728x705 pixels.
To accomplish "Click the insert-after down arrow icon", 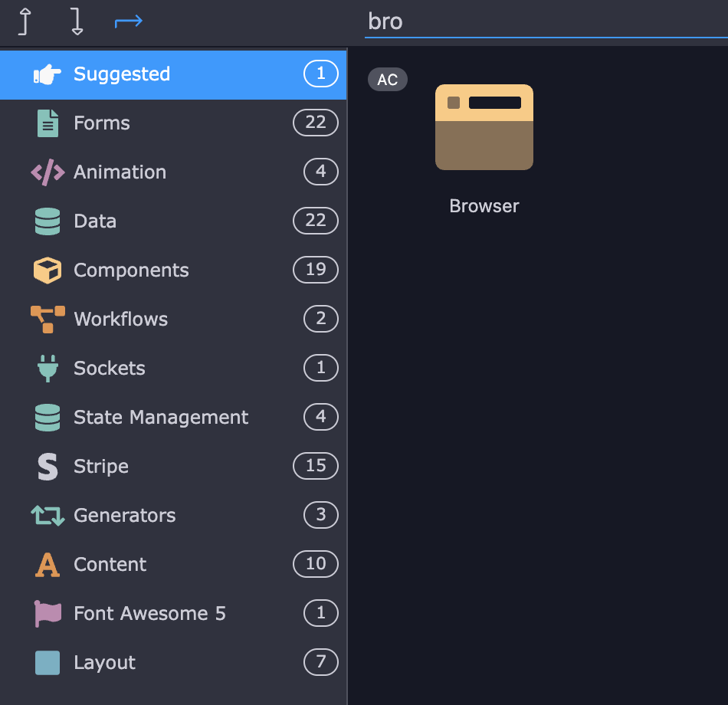I will [x=77, y=22].
